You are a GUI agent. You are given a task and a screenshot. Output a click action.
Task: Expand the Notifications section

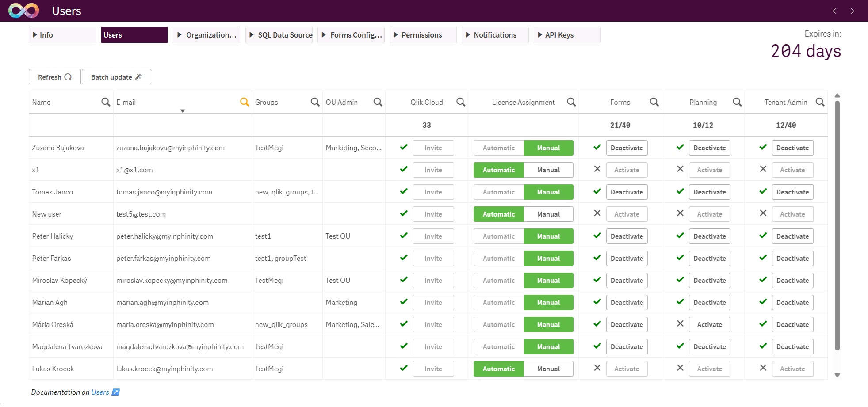(495, 35)
